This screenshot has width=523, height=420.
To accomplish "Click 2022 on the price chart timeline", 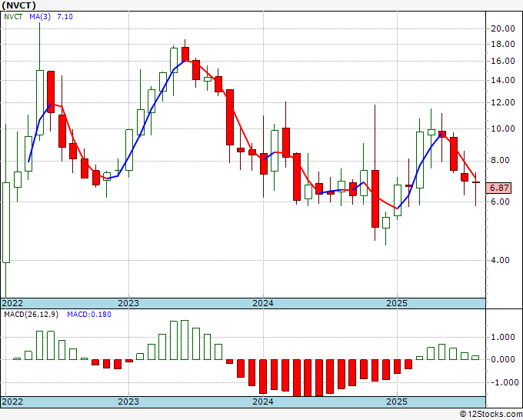I will 12,303.
